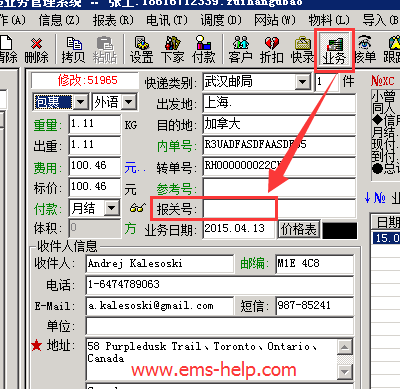Click the 下家 toolbar icon
This screenshot has width=400, height=389.
point(172,50)
